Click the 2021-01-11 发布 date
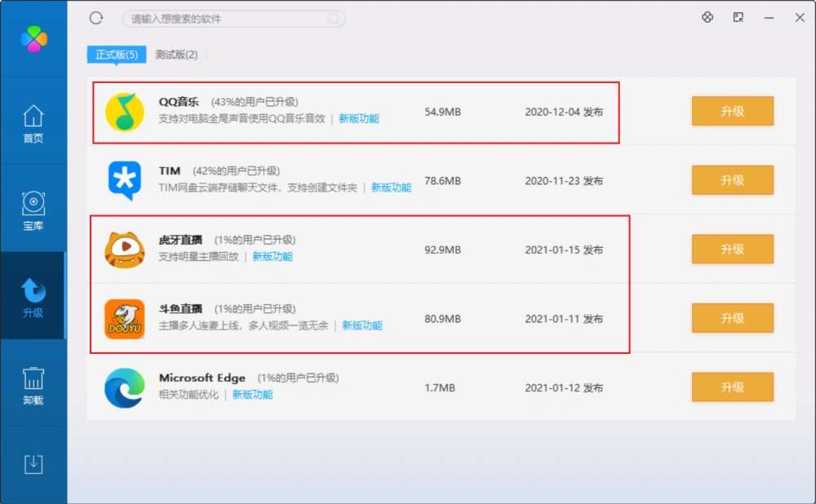Image resolution: width=816 pixels, height=504 pixels. 564,319
